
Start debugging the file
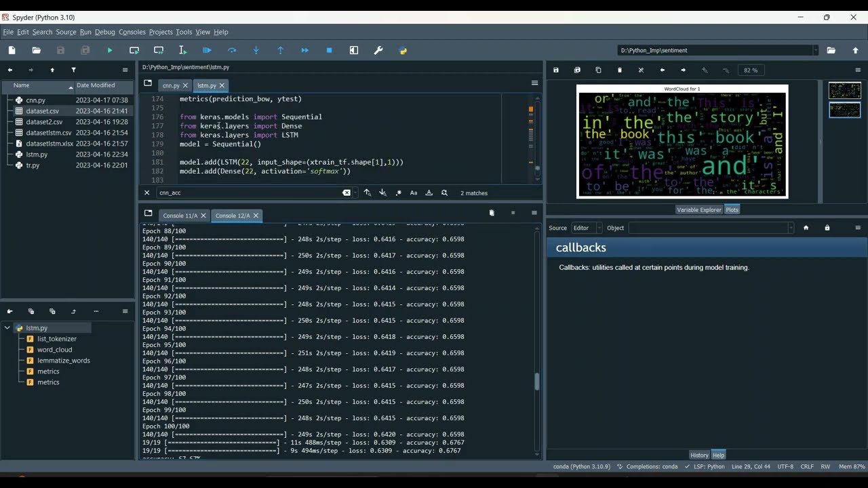[208, 50]
